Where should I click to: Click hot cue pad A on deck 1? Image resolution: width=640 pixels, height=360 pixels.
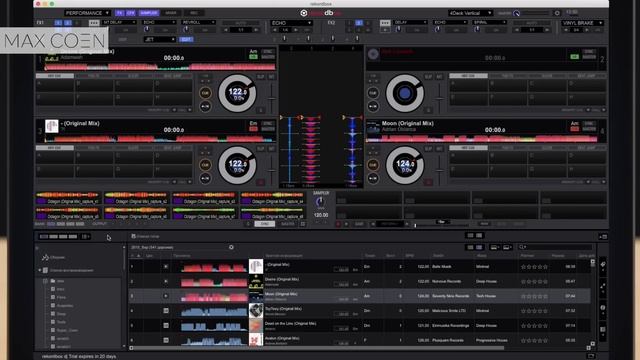55,85
